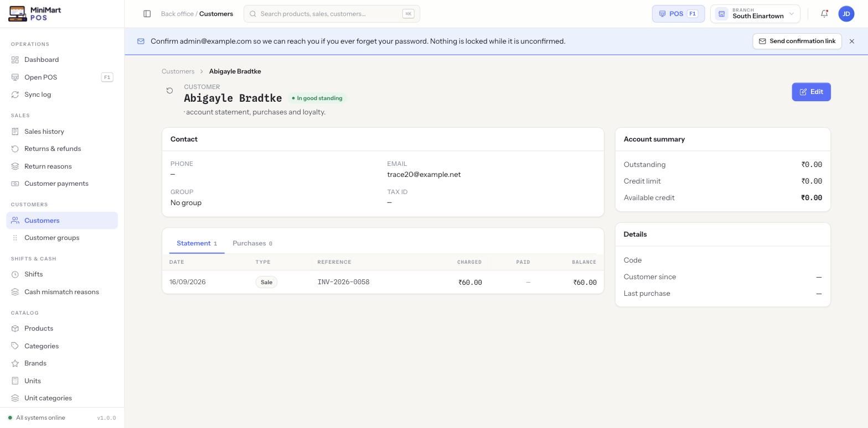Click Back office in the header breadcrumb
The height and width of the screenshot is (428, 868).
click(177, 14)
